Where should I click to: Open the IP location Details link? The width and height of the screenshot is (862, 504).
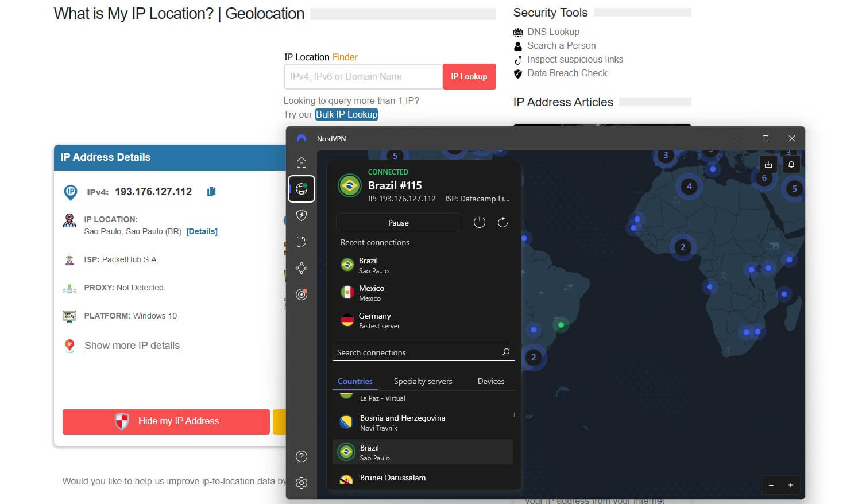tap(202, 231)
